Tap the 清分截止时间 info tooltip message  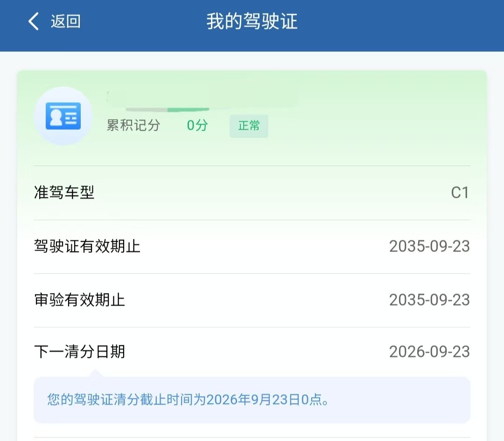[252, 400]
